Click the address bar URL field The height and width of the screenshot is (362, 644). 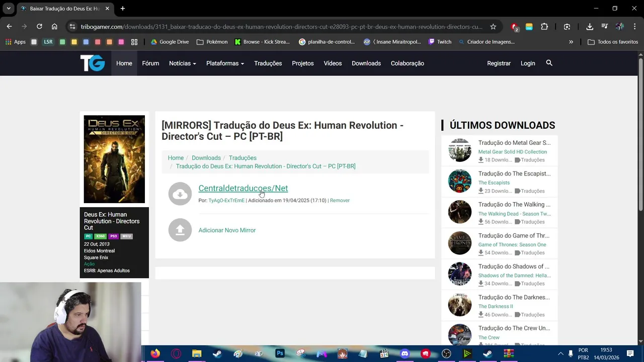point(281,27)
